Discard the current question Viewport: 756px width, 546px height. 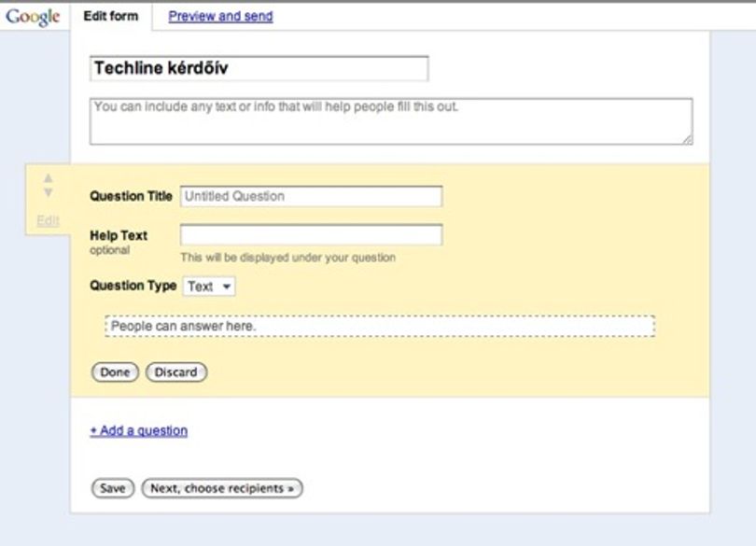coord(176,372)
